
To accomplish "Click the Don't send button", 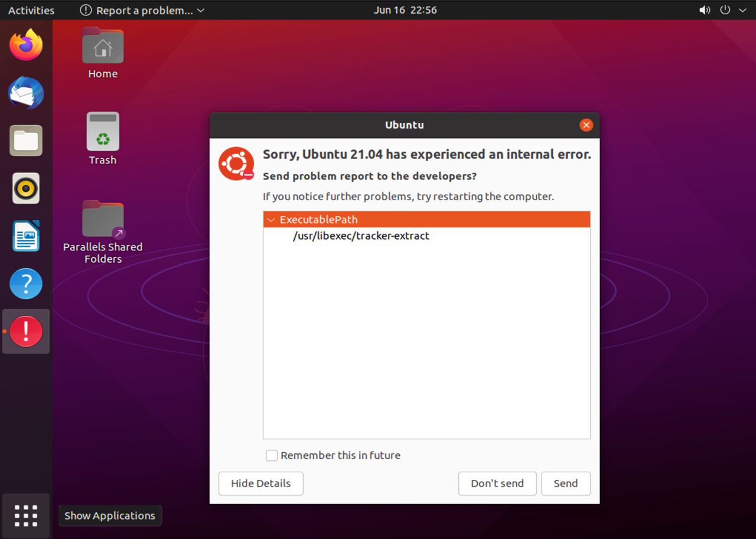I will pyautogui.click(x=497, y=484).
